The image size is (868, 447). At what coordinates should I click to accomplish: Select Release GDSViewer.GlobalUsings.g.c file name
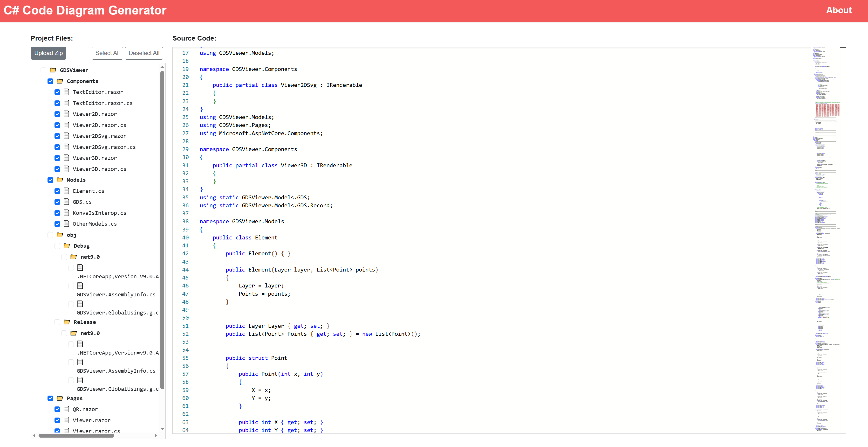[118, 389]
